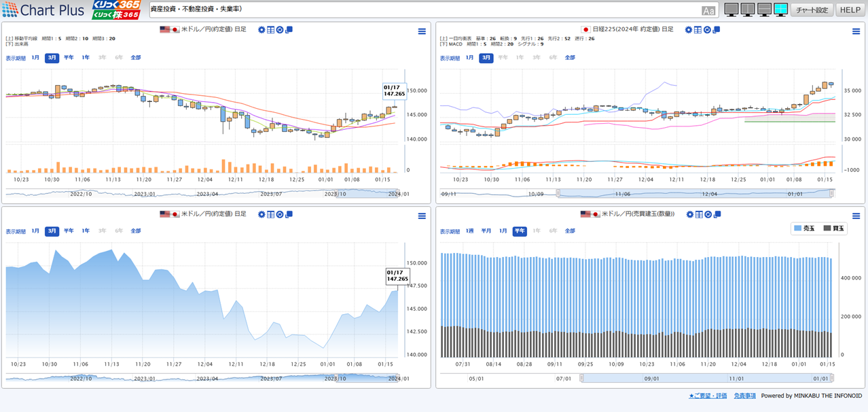Viewport: 868px width, 412px height.
Task: Select 1週 period on 売買建玉 chart
Action: pos(469,231)
